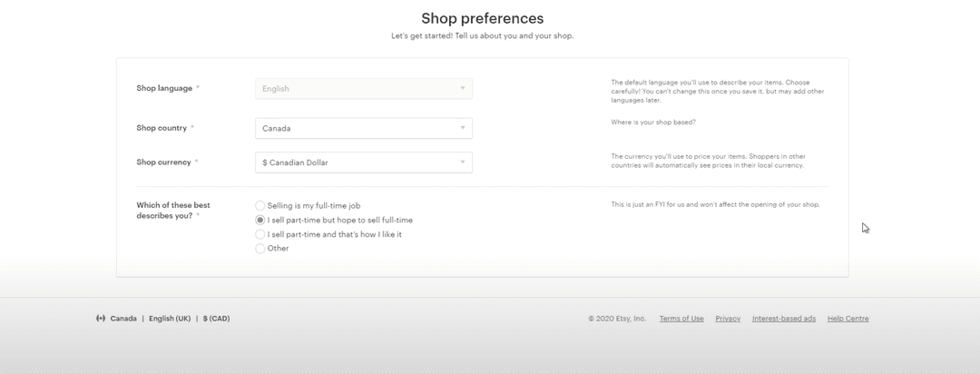This screenshot has width=980, height=374.
Task: Open the Terms of Use link
Action: (x=681, y=319)
